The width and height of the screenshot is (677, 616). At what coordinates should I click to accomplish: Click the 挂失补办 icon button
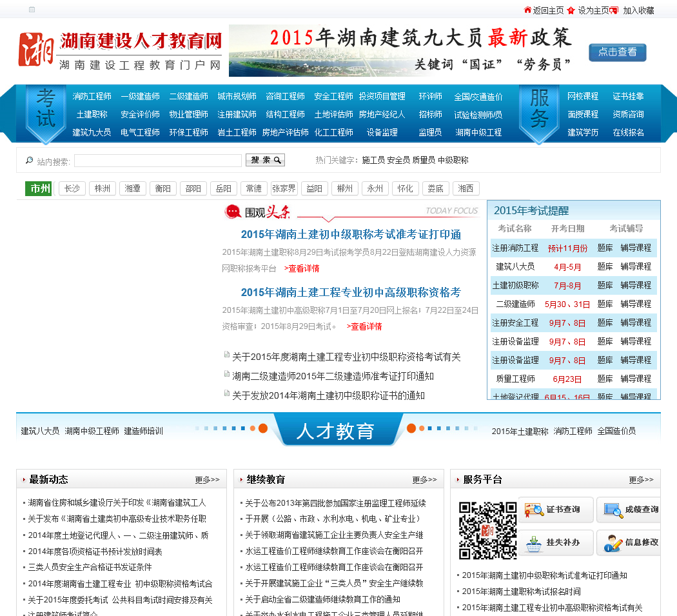click(x=556, y=542)
